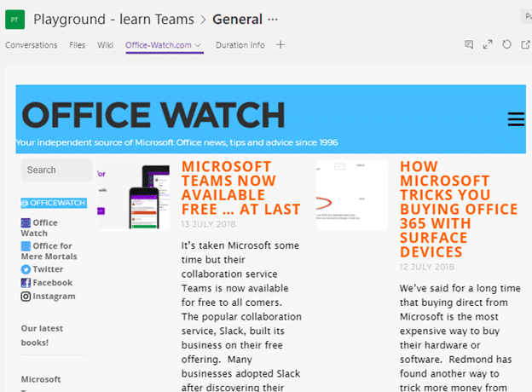Reload the Office-Watch.com tab
The height and width of the screenshot is (392, 532).
506,45
